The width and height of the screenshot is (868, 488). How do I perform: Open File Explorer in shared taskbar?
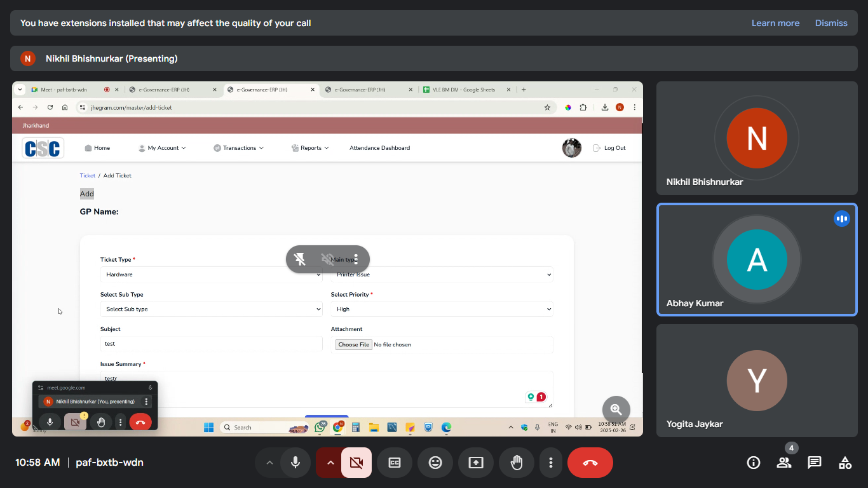tap(374, 428)
